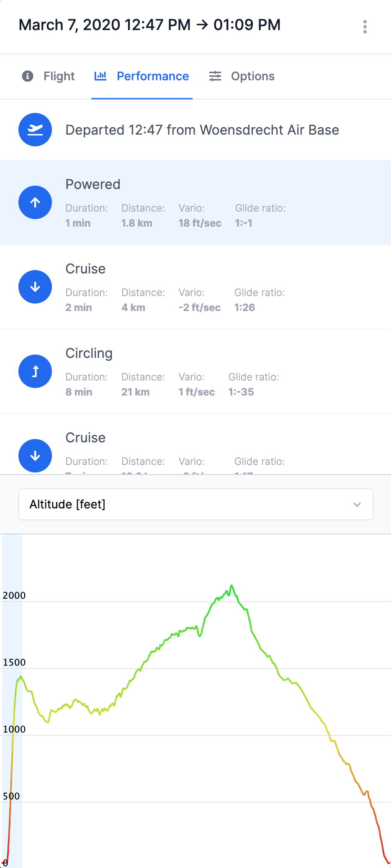
Task: Click the altitude chart peak above 2000
Action: pos(232,586)
